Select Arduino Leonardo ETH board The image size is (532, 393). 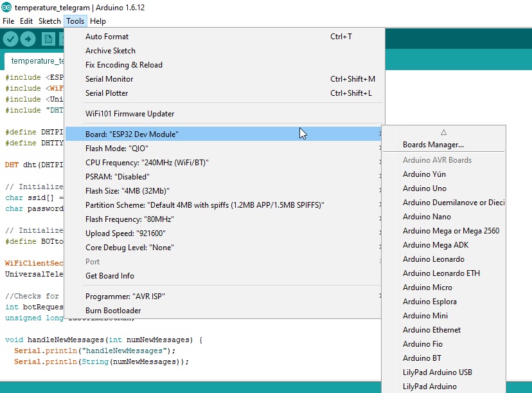click(444, 273)
